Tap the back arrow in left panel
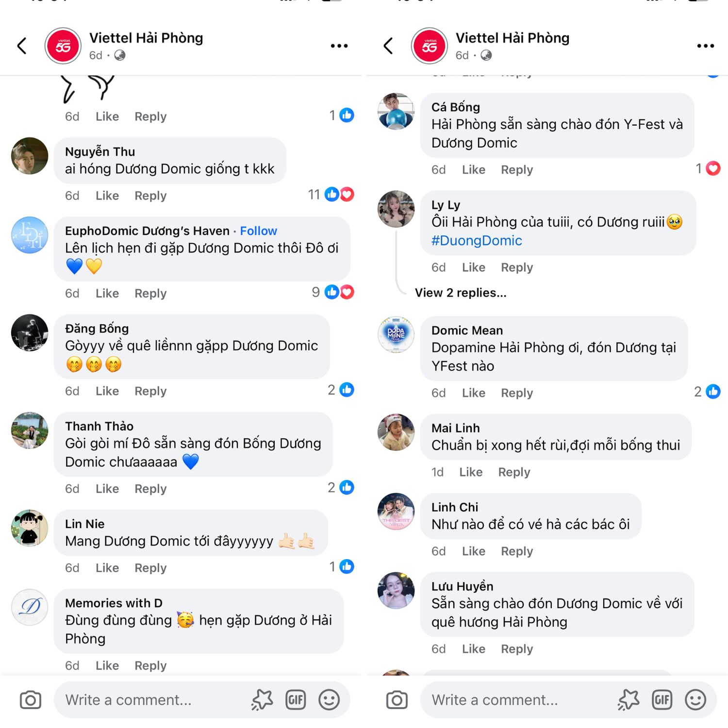 (22, 46)
